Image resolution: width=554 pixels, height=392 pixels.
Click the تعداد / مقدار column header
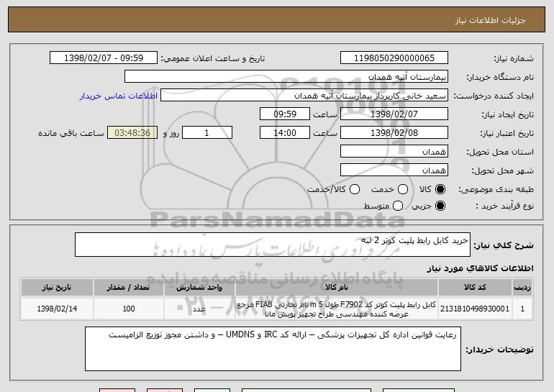129,288
